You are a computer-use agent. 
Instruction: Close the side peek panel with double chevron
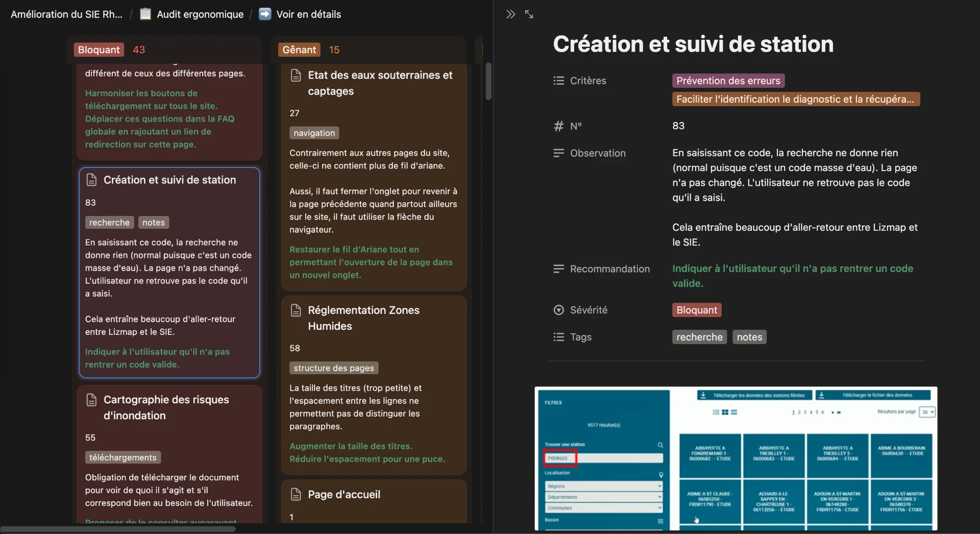tap(510, 14)
